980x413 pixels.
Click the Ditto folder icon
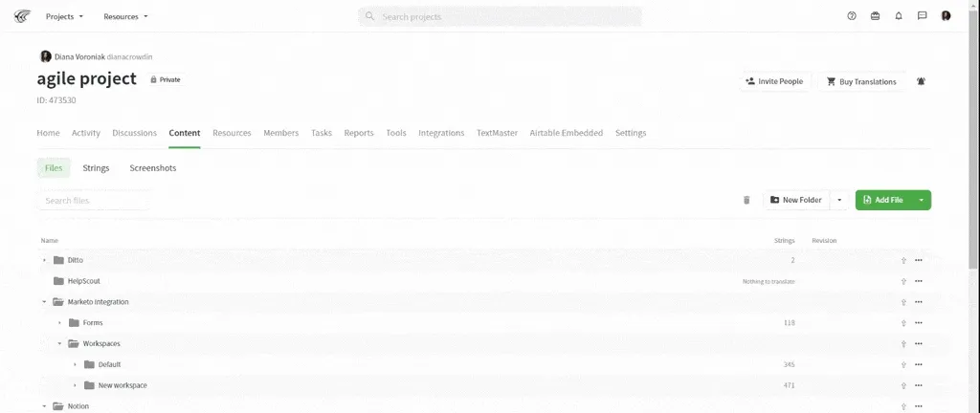(58, 260)
